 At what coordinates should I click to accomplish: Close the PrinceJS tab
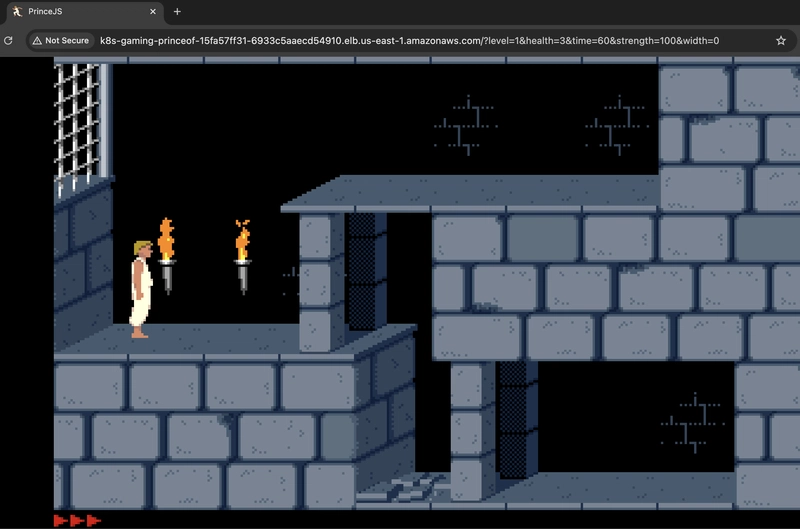pos(153,12)
